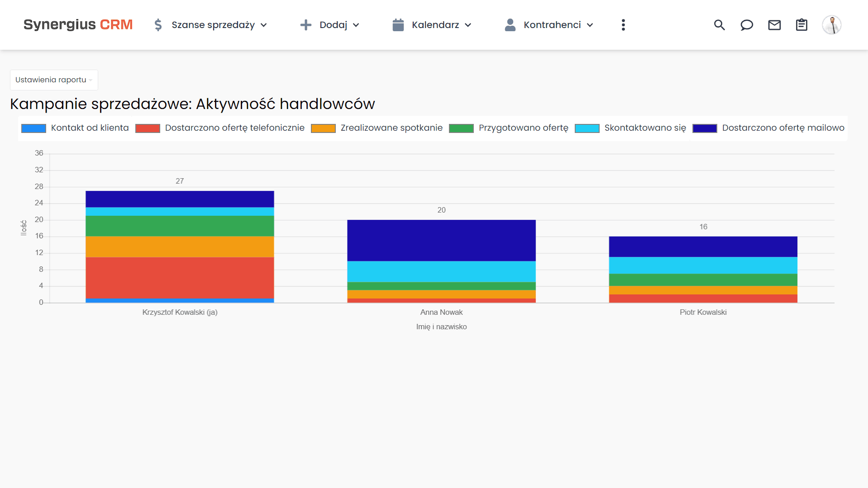Click the Synergius CRM logo
The image size is (868, 488).
[x=78, y=24]
